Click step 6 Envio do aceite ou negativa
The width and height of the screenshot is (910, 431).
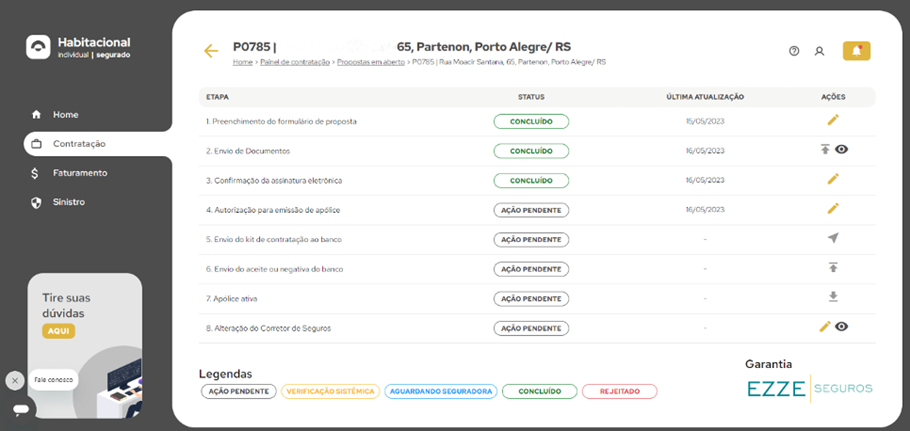click(274, 269)
